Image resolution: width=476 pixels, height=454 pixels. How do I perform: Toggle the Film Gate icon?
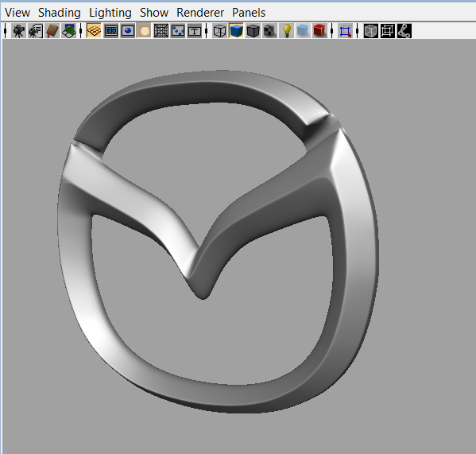tap(110, 31)
